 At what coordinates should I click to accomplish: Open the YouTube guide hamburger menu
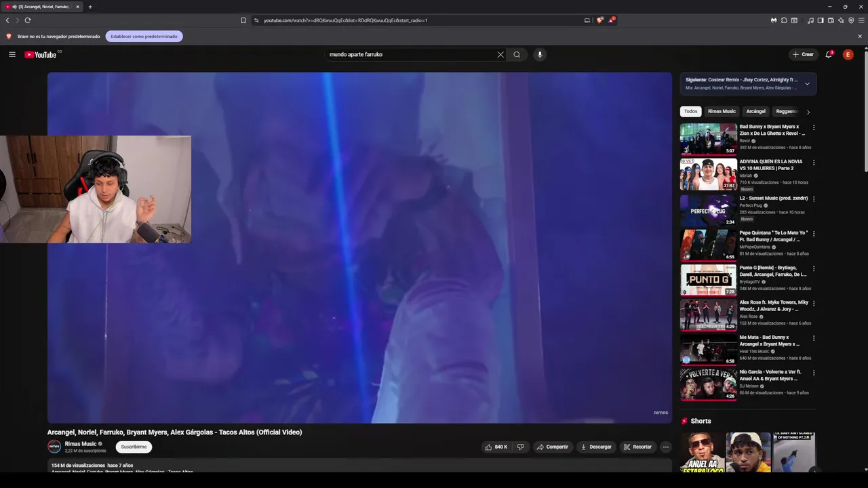tap(12, 54)
